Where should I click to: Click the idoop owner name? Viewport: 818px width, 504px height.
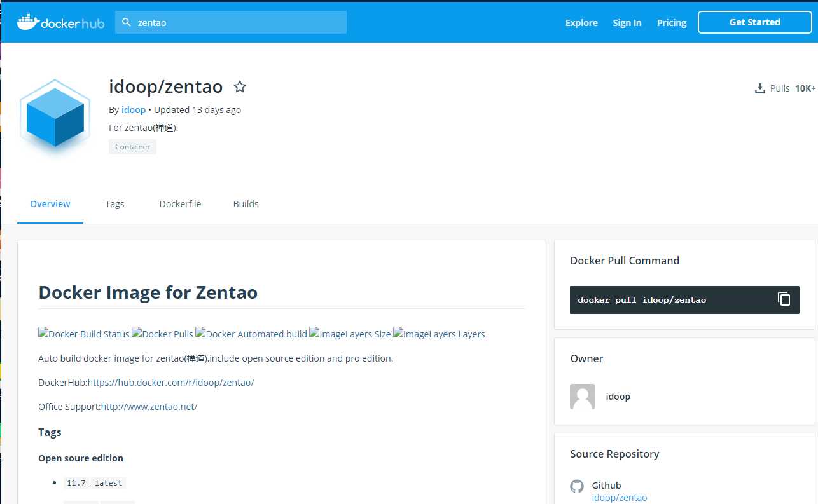coord(618,397)
